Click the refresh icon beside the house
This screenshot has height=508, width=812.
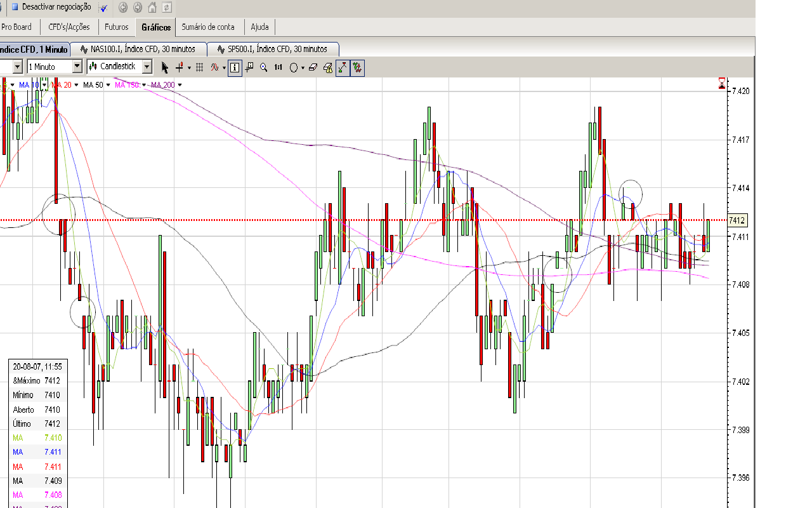click(167, 8)
